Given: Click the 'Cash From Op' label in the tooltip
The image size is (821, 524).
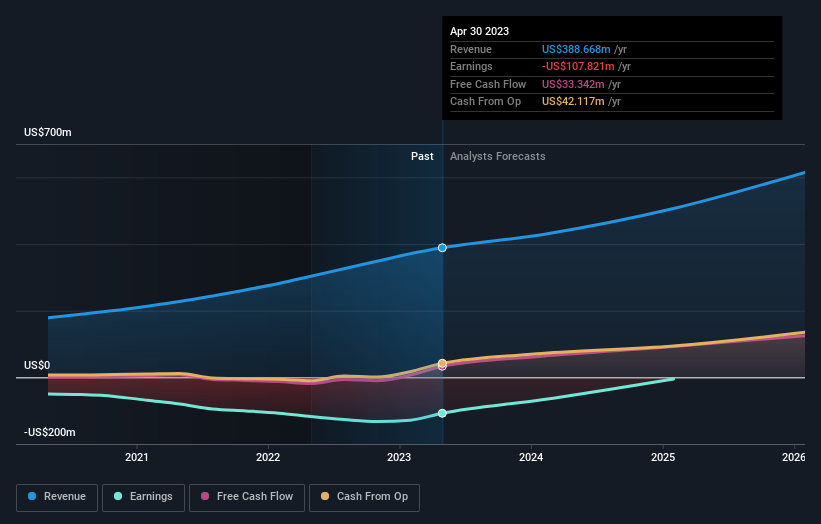Looking at the screenshot, I should click(x=485, y=102).
